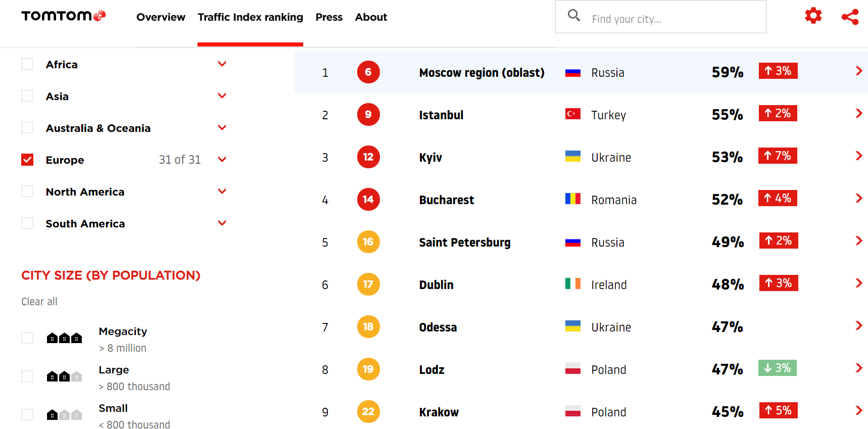Viewport: 868px width, 429px height.
Task: Click the search magnifier icon
Action: click(573, 15)
